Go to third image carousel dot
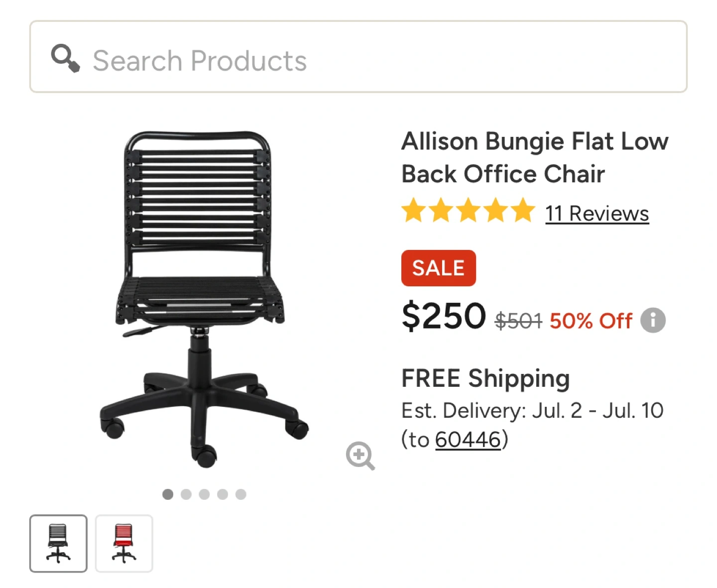 tap(204, 494)
